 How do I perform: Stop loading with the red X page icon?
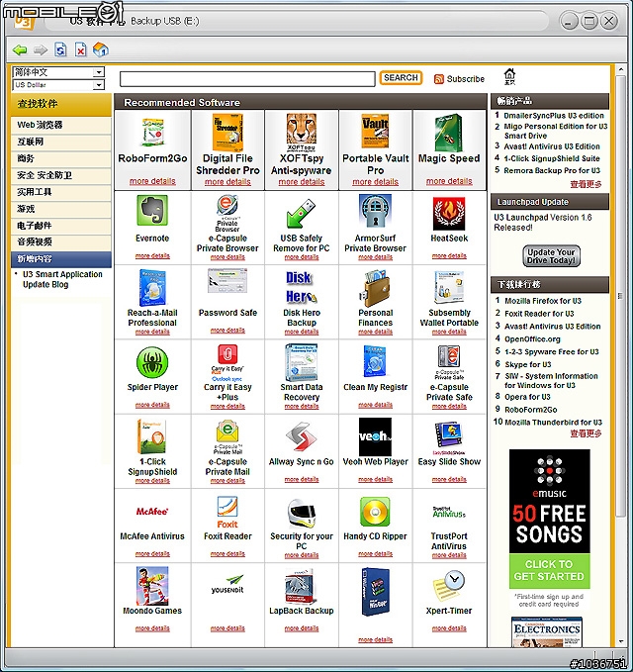[x=80, y=49]
